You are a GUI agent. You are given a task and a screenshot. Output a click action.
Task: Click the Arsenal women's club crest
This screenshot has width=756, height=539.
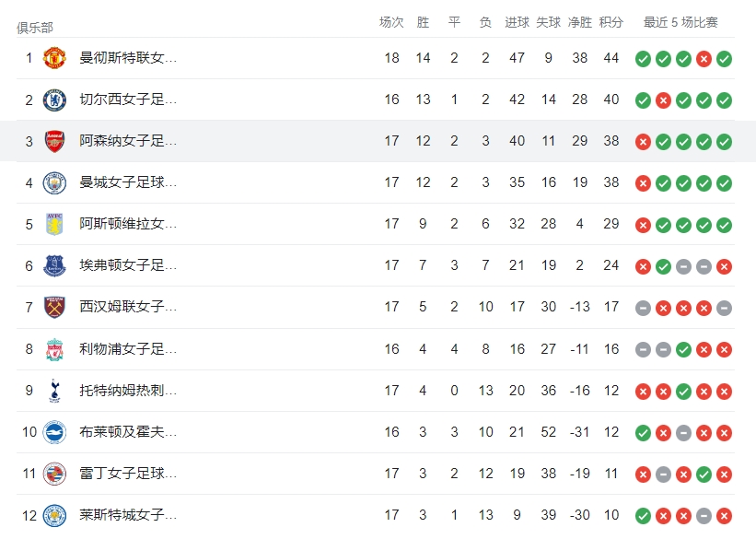click(54, 141)
